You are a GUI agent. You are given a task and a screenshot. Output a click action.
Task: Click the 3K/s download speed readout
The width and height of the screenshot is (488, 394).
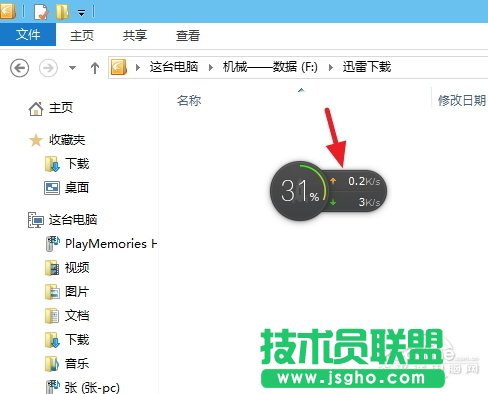[369, 202]
